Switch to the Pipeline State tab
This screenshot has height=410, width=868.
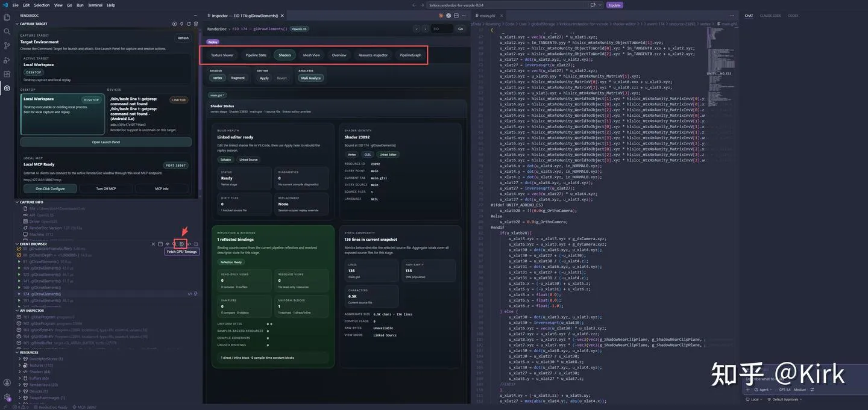tap(256, 55)
